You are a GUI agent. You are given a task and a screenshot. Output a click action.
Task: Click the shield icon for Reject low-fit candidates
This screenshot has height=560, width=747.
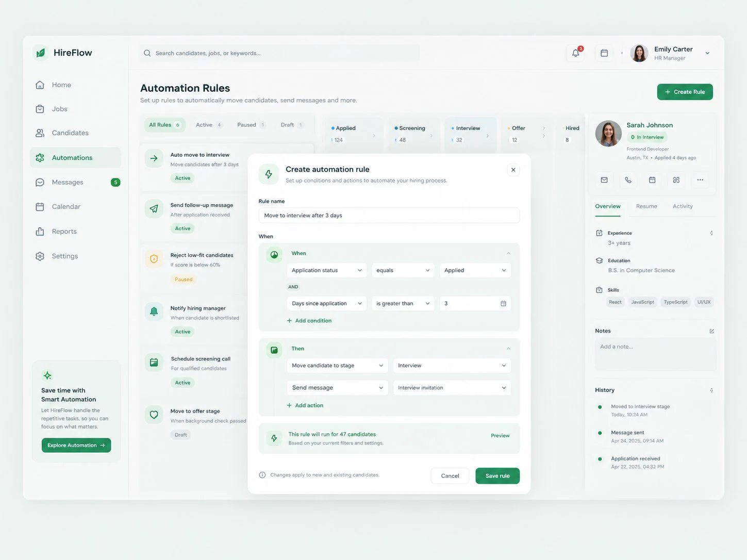tap(154, 259)
